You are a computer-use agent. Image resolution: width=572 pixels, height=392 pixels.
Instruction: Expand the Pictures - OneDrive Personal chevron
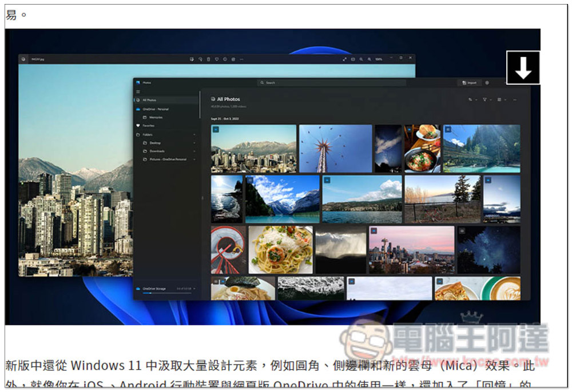click(194, 159)
